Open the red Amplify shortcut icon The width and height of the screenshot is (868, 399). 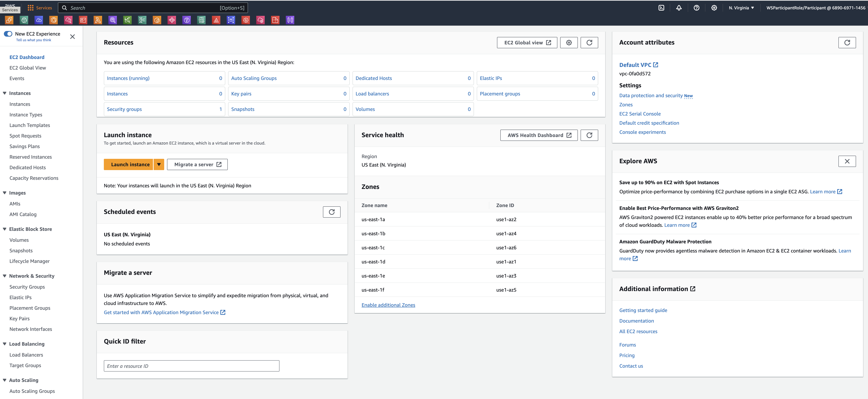coord(216,20)
